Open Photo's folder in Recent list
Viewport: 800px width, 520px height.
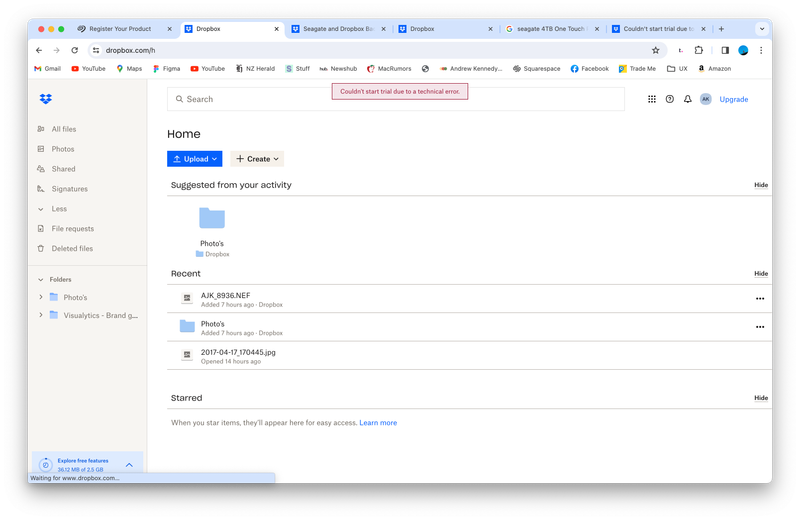coord(212,324)
